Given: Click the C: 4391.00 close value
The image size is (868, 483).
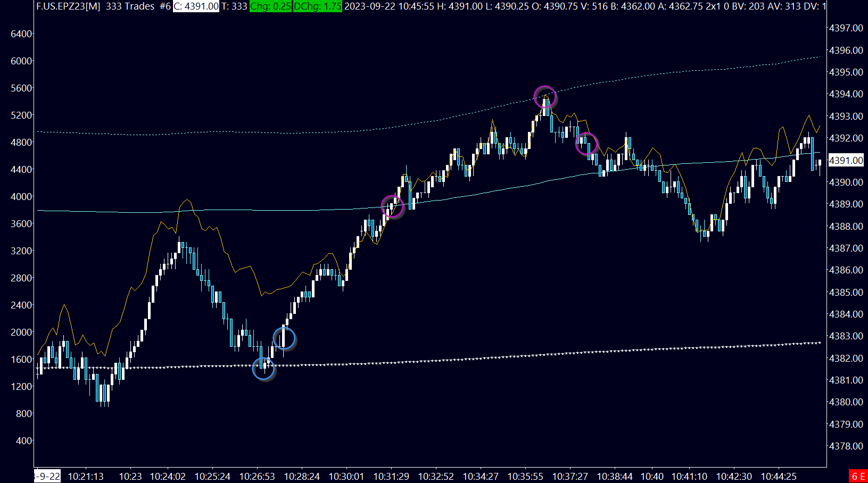Looking at the screenshot, I should pos(196,6).
